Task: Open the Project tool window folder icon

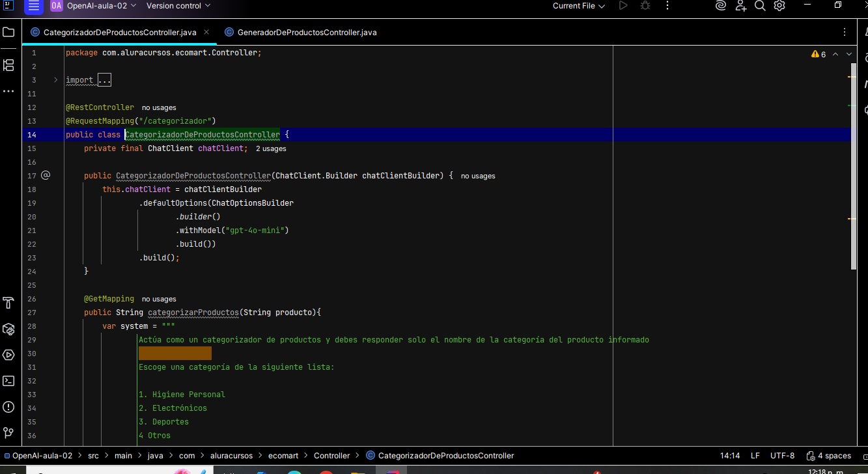Action: pos(8,32)
